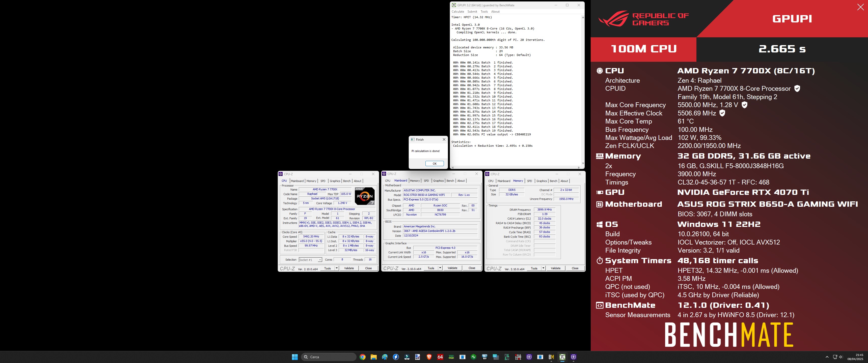
Task: Open the Socket #1 selection dropdown
Action: click(x=310, y=260)
